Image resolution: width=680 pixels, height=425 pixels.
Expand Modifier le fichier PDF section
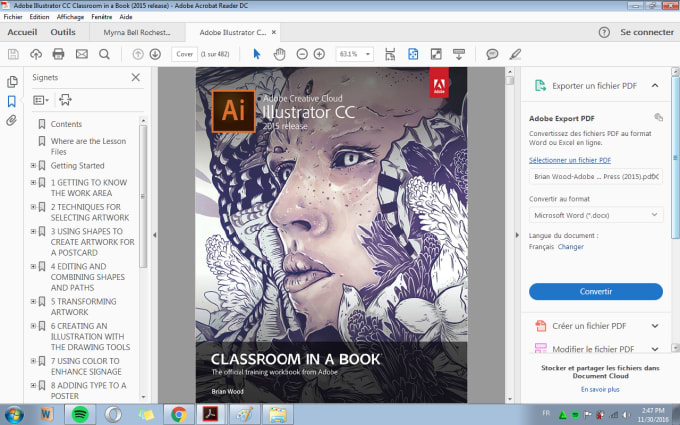pyautogui.click(x=655, y=349)
